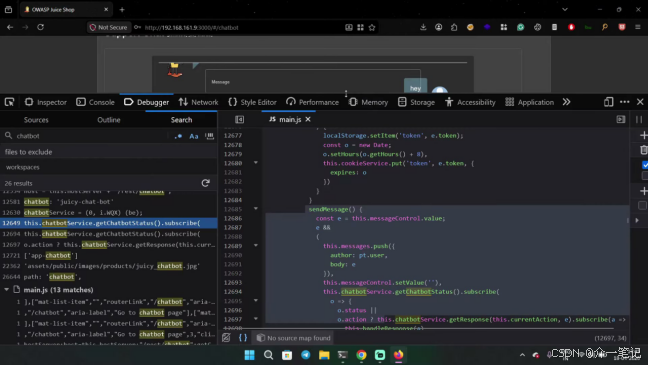Close the developer tools panel
This screenshot has height=365, width=648.
[640, 102]
